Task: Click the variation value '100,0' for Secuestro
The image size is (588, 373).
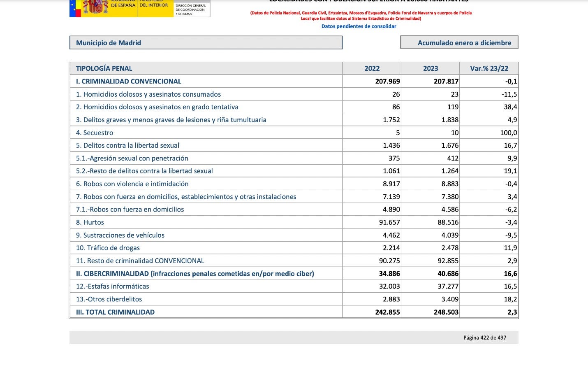Action: (509, 133)
